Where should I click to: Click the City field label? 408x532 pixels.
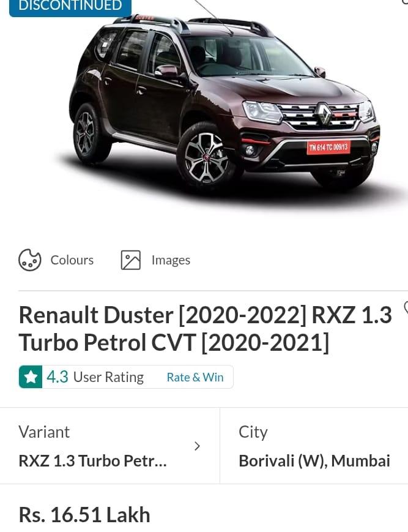pyautogui.click(x=253, y=433)
